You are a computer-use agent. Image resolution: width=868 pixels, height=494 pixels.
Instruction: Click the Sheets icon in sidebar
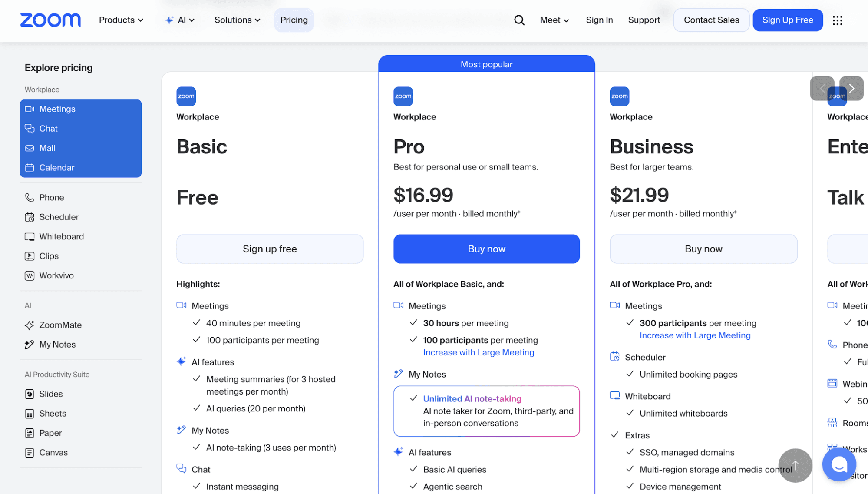click(30, 414)
